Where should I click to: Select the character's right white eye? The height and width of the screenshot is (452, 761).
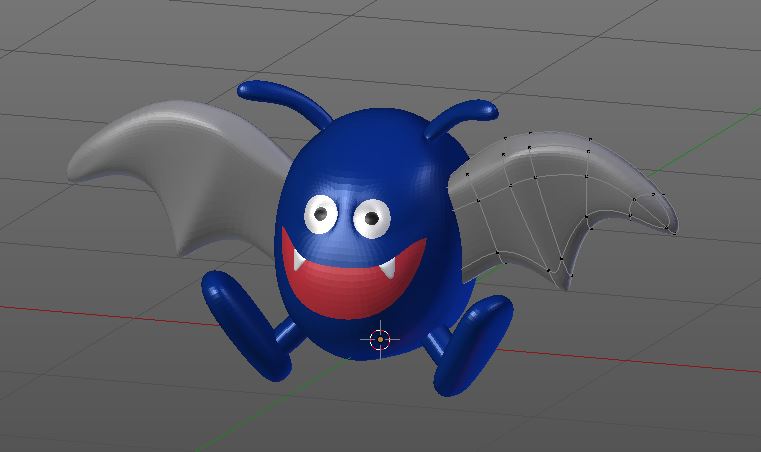point(372,219)
